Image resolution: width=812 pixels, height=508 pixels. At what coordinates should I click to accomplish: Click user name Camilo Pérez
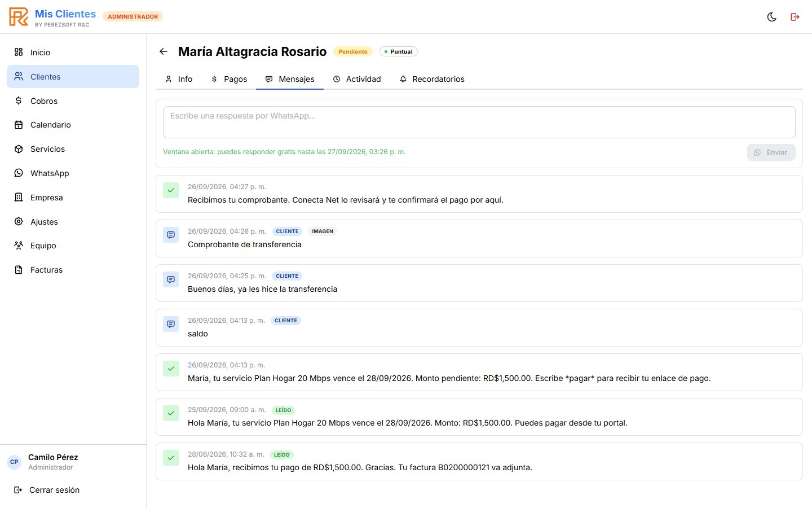pyautogui.click(x=53, y=457)
